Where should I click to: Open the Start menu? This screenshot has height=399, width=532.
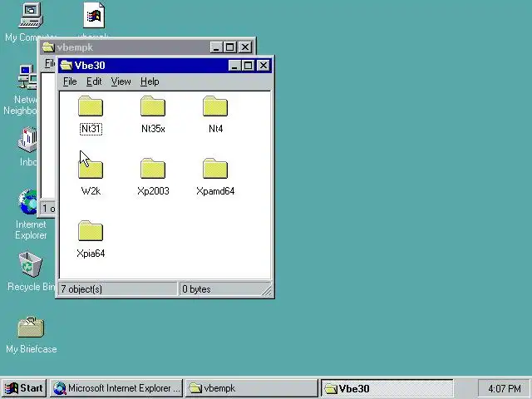[x=24, y=388]
